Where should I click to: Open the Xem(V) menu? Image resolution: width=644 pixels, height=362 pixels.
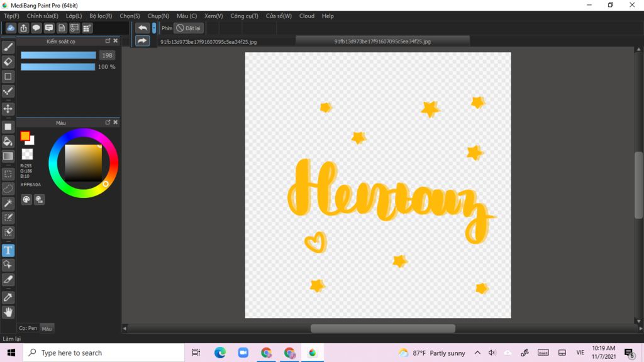click(214, 16)
